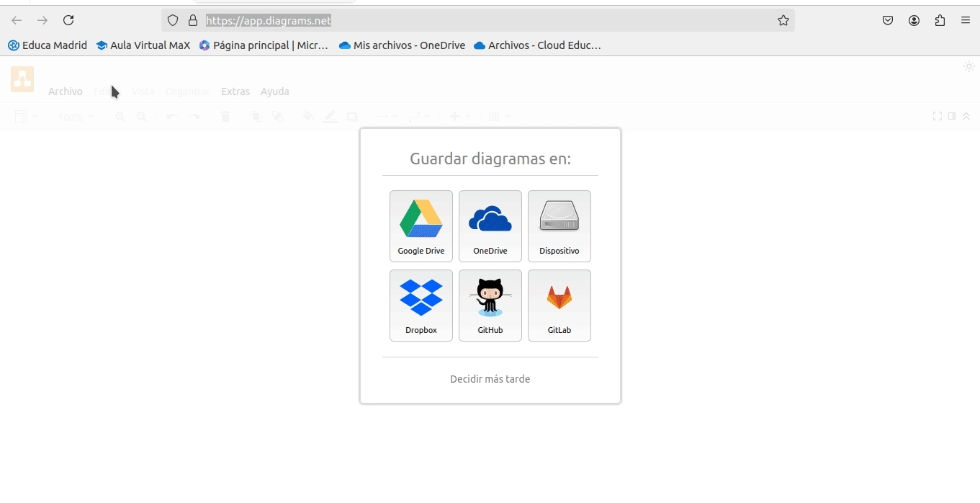Open the Archivo menu

click(x=66, y=92)
